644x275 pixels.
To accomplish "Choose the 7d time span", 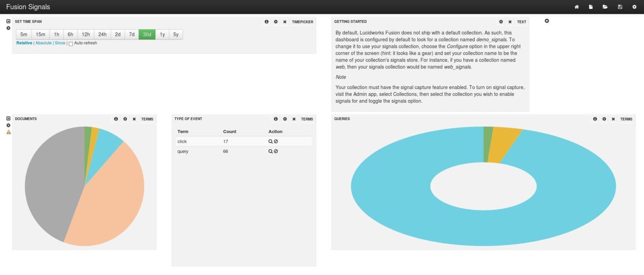I will click(132, 34).
